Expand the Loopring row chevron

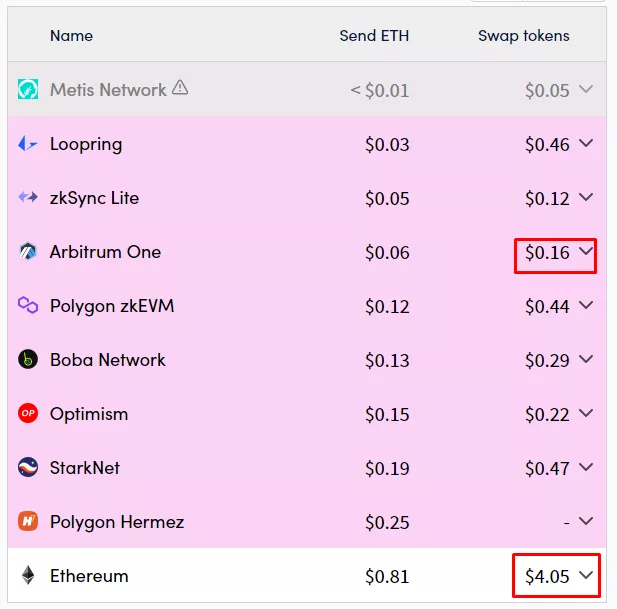coord(586,143)
